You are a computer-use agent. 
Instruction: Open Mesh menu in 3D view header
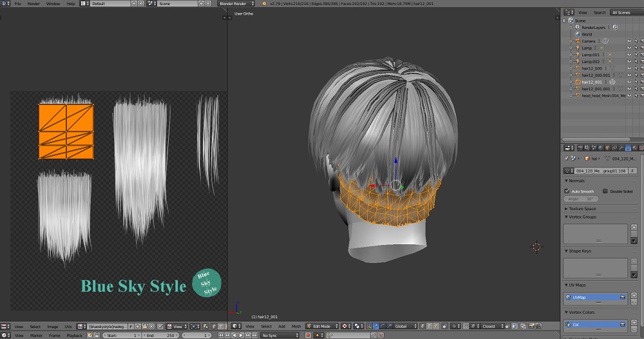(296, 327)
